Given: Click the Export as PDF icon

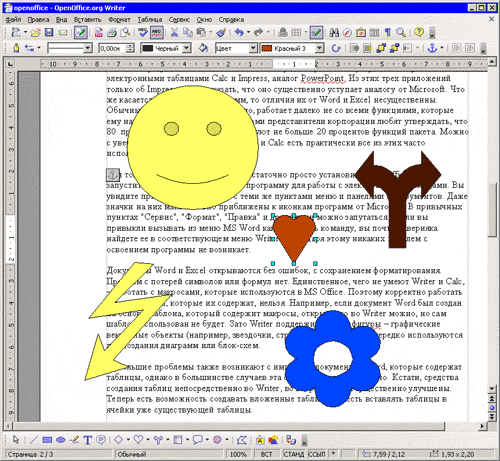Looking at the screenshot, I should pos(99,32).
